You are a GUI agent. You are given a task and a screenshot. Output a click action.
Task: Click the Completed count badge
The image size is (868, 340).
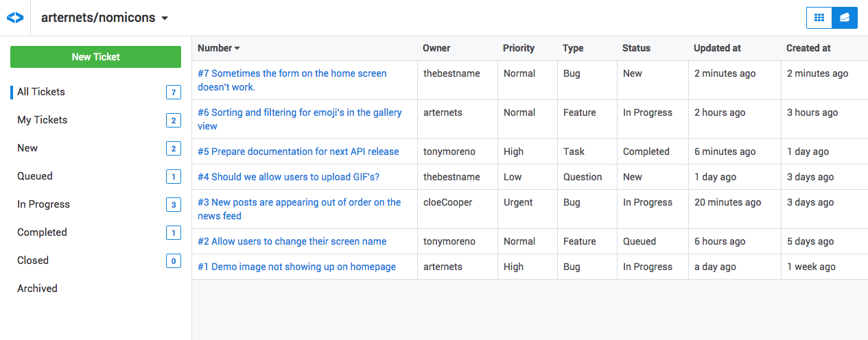174,232
